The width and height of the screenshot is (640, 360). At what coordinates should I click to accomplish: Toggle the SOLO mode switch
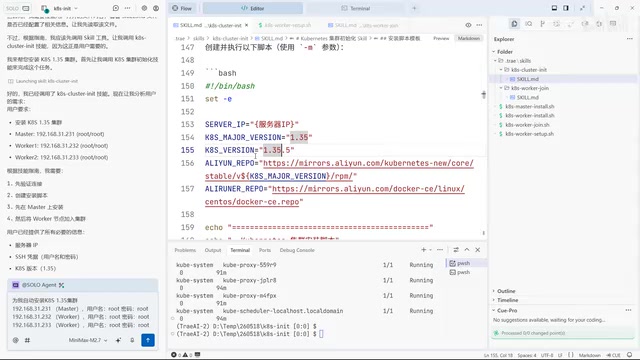tap(18, 8)
